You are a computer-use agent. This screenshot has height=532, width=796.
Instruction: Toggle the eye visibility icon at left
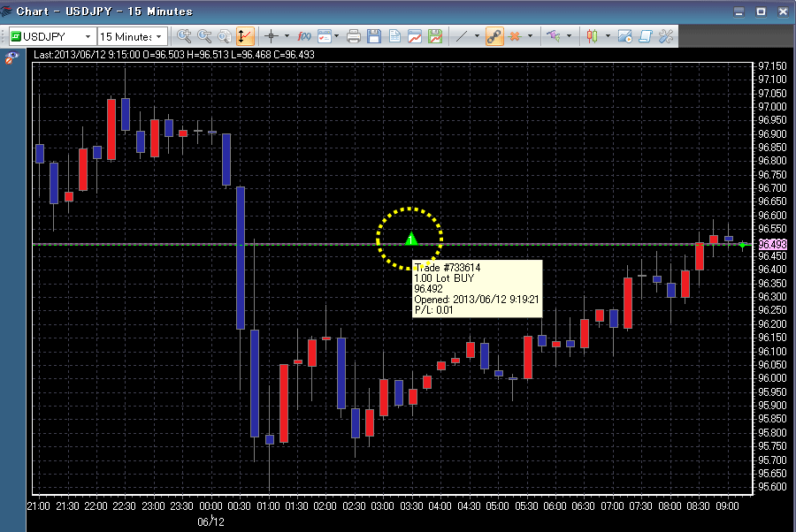pos(11,57)
